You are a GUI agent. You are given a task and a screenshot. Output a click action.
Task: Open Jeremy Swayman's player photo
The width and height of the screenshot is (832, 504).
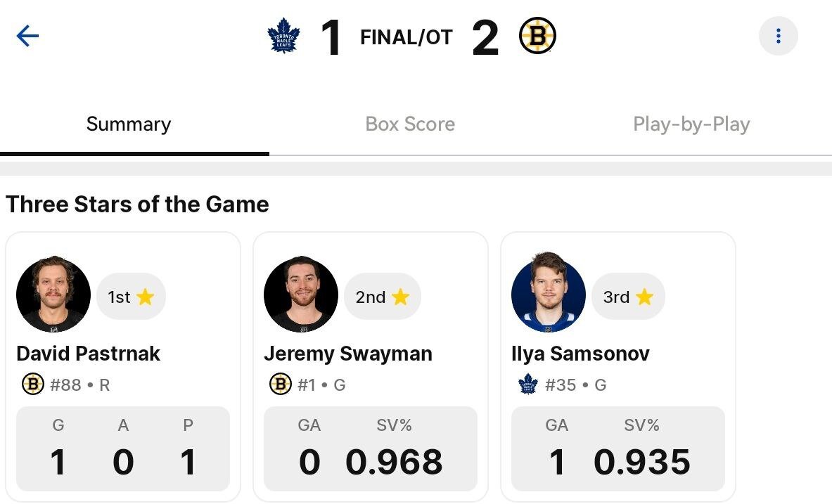(x=301, y=294)
